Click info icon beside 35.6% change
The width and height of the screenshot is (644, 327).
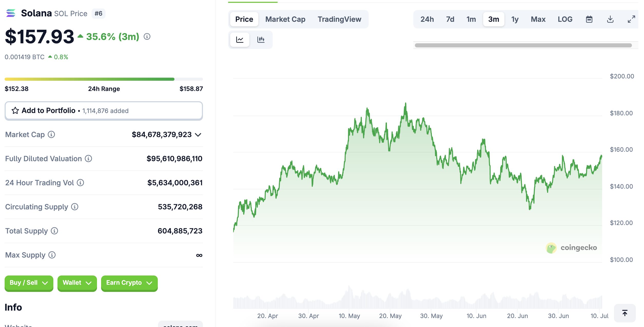click(147, 37)
